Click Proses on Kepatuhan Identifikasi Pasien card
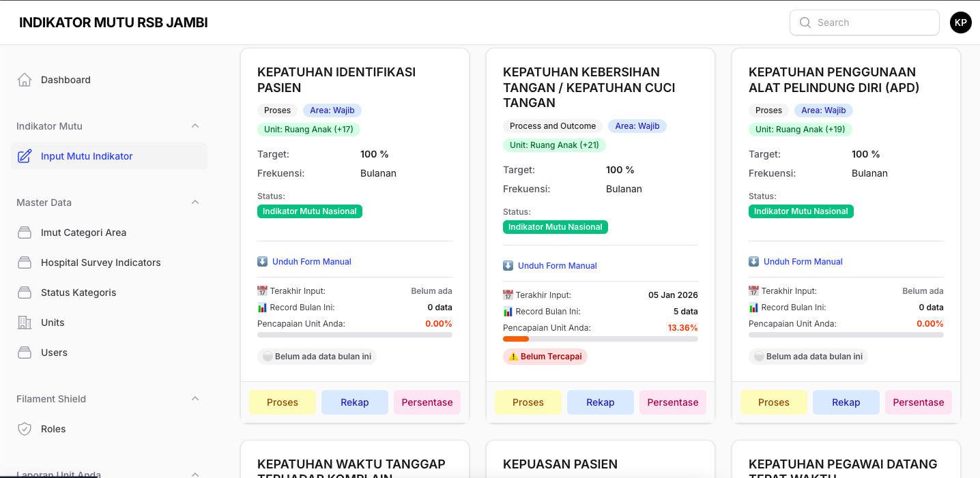The image size is (980, 478). click(283, 402)
